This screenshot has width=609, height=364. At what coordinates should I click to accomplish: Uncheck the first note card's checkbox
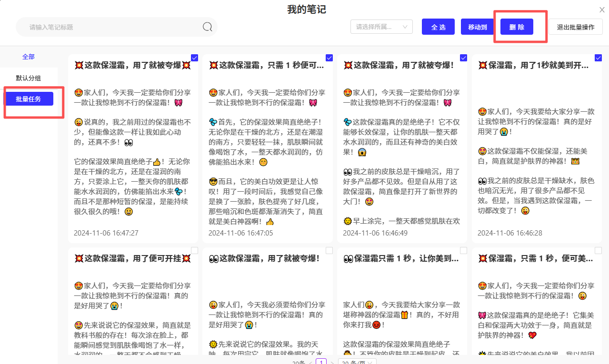click(x=194, y=58)
